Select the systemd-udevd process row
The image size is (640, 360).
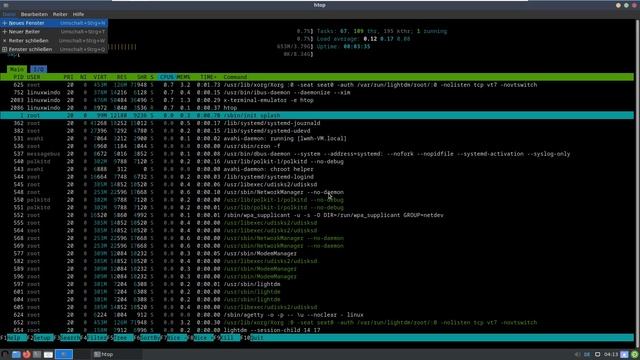coord(317,131)
